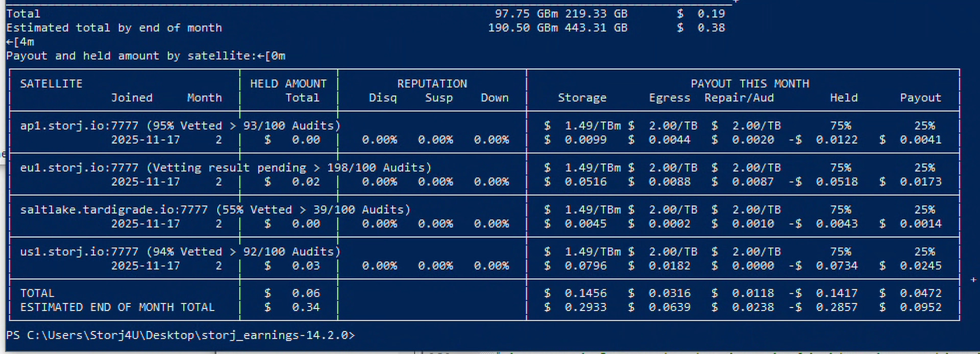Click the TOTAL row label in table
The image size is (980, 354).
pos(37,293)
